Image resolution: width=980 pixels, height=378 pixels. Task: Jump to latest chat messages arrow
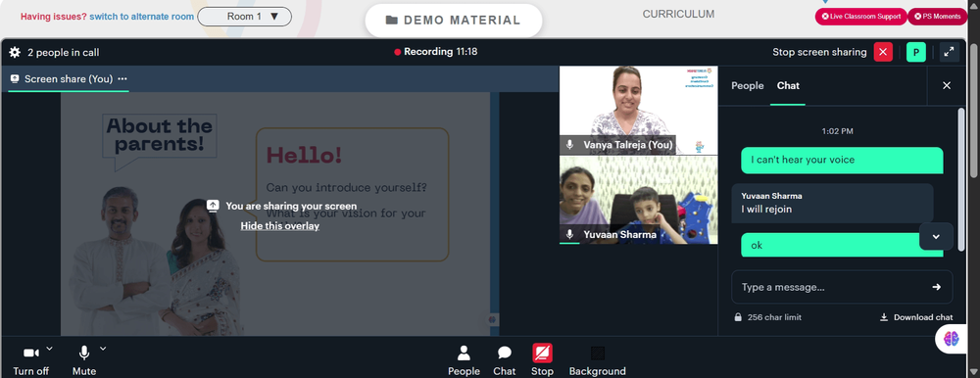click(936, 237)
